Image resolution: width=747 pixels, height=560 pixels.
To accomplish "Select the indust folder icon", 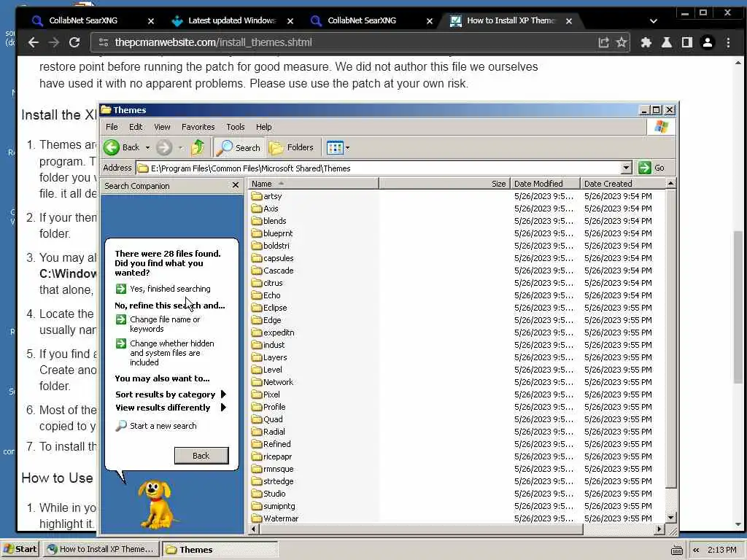I will tap(257, 344).
